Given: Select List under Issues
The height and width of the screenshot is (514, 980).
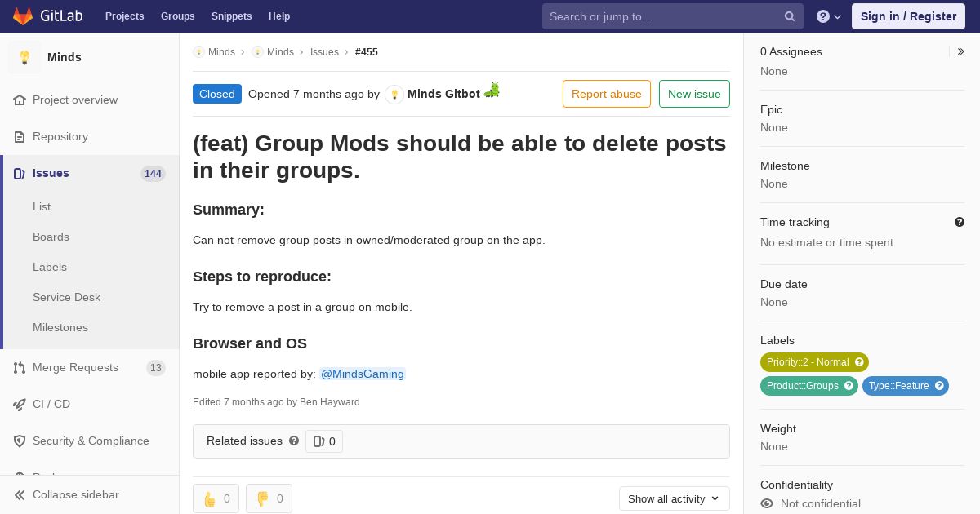Looking at the screenshot, I should coord(42,207).
